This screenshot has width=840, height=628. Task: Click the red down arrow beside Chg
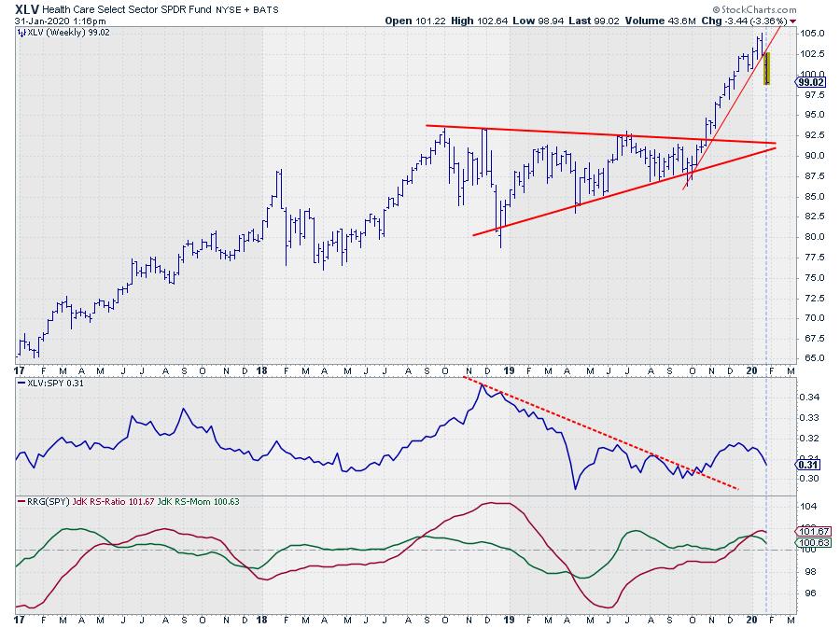pyautogui.click(x=793, y=19)
